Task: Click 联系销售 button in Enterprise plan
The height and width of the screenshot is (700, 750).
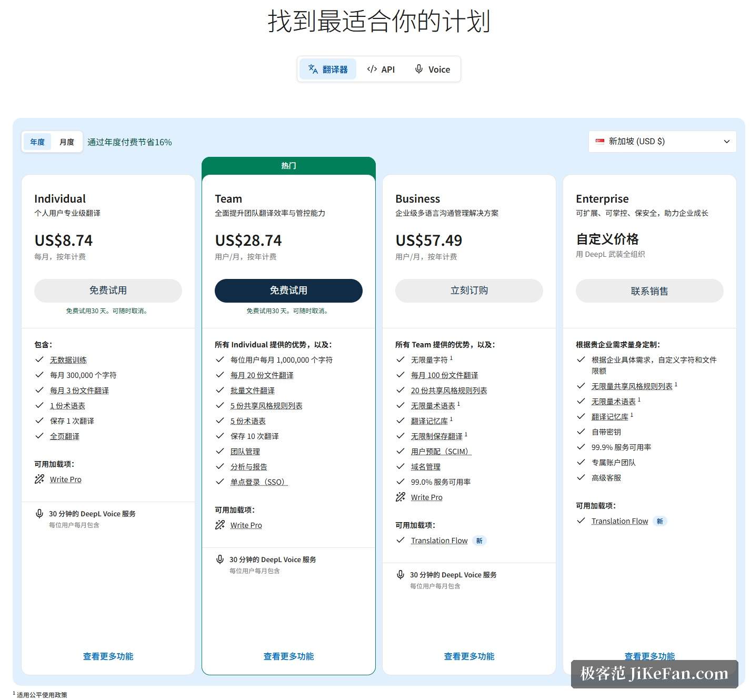Action: click(649, 291)
